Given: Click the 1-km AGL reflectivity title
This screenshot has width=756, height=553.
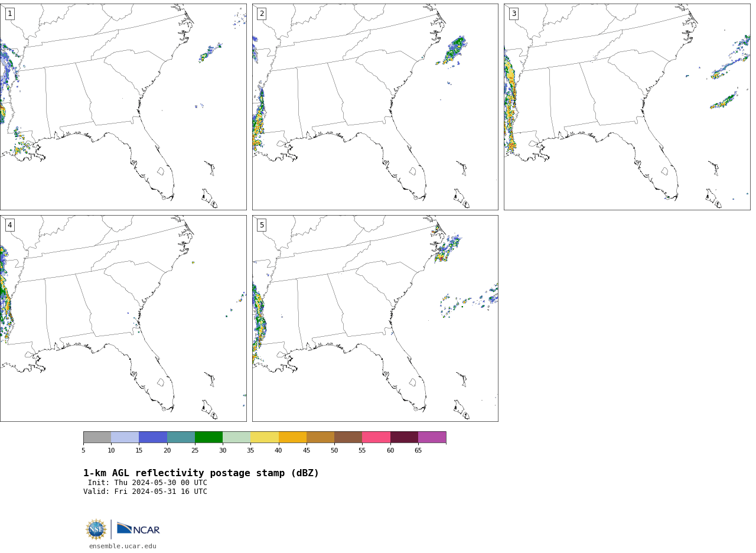Looking at the screenshot, I should tap(201, 473).
